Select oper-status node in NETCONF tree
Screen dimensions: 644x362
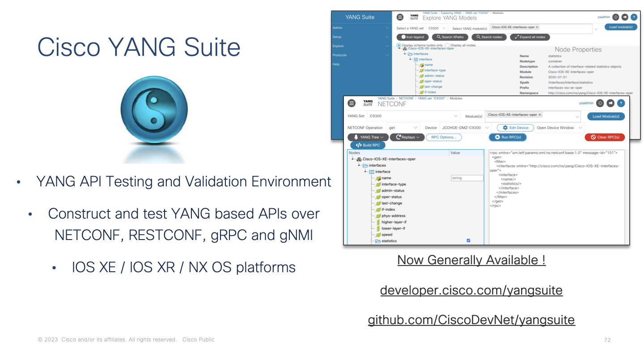click(392, 197)
